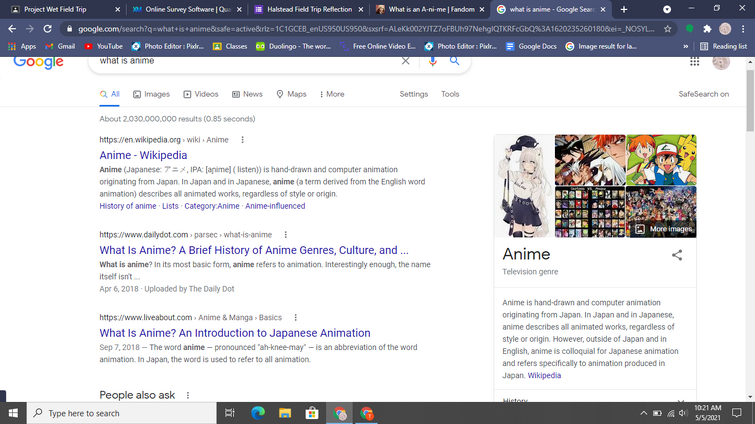This screenshot has width=755, height=424.
Task: Clear the search box with the X icon
Action: 405,61
